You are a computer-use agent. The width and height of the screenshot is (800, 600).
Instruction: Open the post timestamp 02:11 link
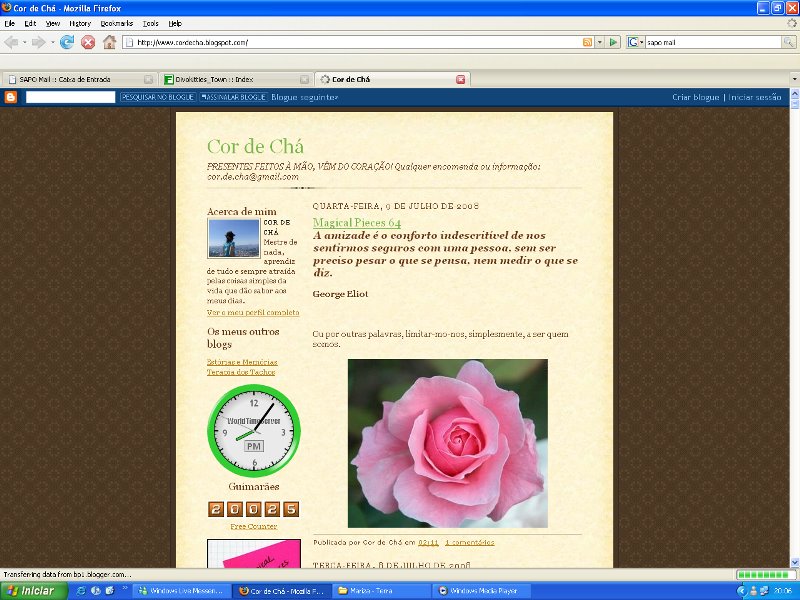coord(428,542)
